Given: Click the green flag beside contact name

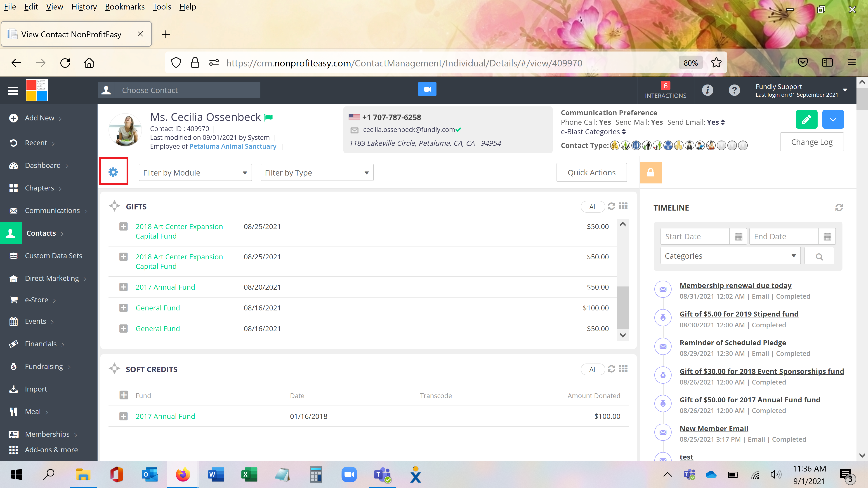Looking at the screenshot, I should [269, 117].
